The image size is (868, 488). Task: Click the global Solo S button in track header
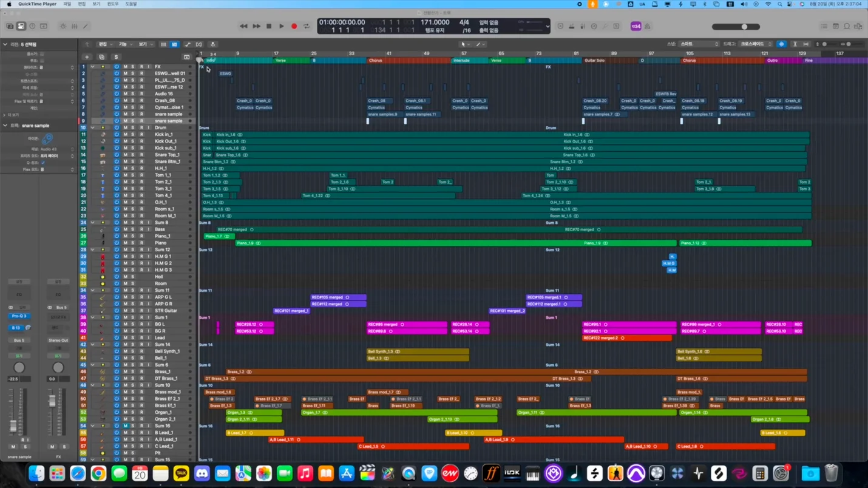[116, 57]
